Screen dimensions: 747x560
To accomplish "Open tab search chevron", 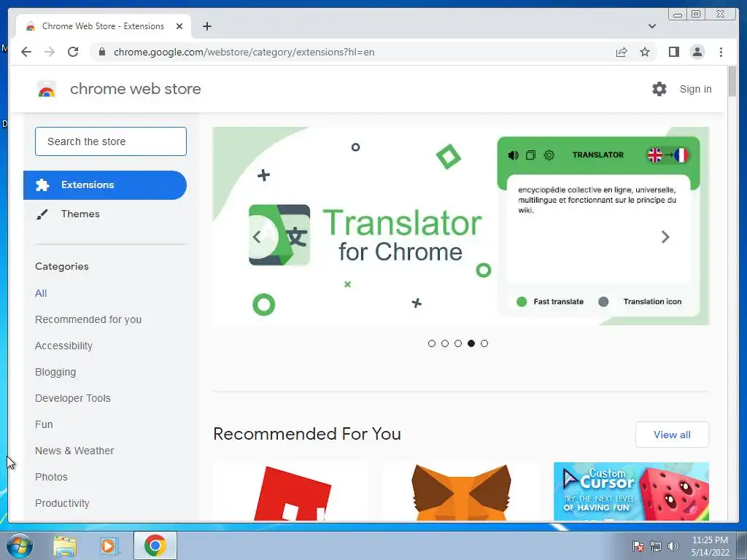I will pyautogui.click(x=651, y=26).
